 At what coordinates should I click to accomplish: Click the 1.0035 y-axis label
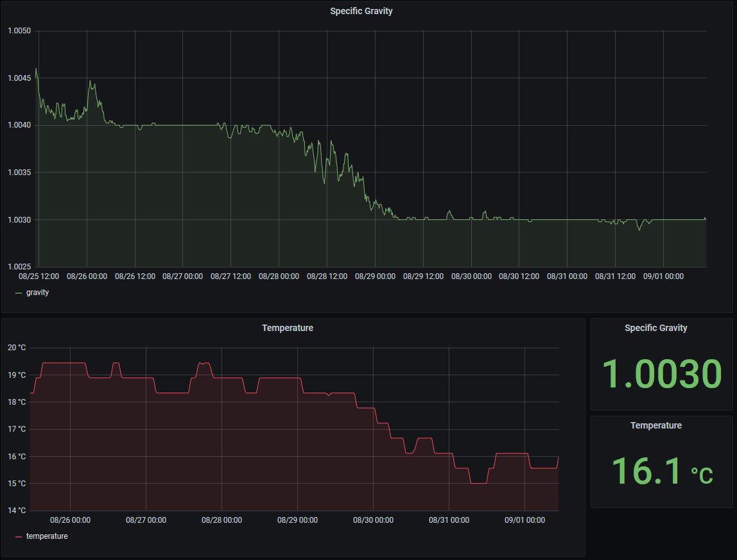point(19,173)
